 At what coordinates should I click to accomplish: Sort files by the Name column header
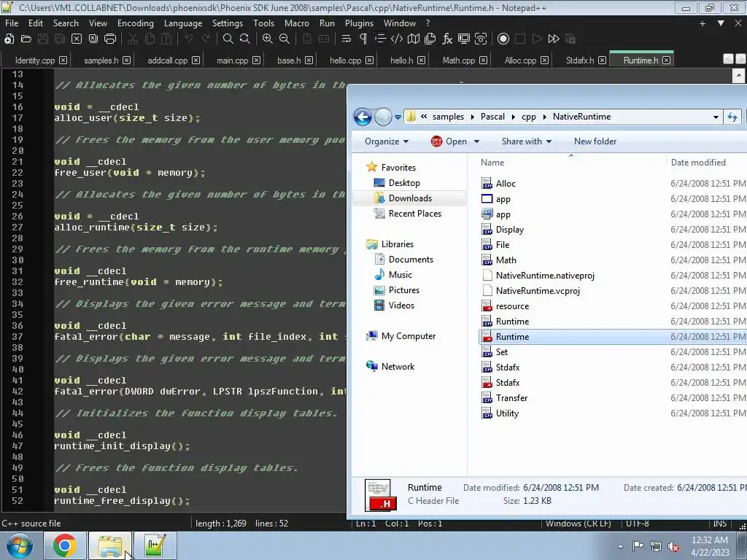(570, 163)
